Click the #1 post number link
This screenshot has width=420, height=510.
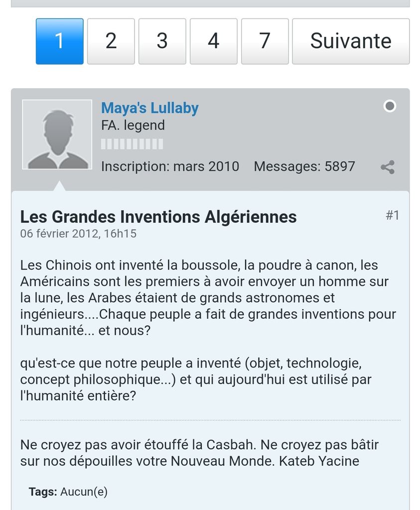[392, 215]
